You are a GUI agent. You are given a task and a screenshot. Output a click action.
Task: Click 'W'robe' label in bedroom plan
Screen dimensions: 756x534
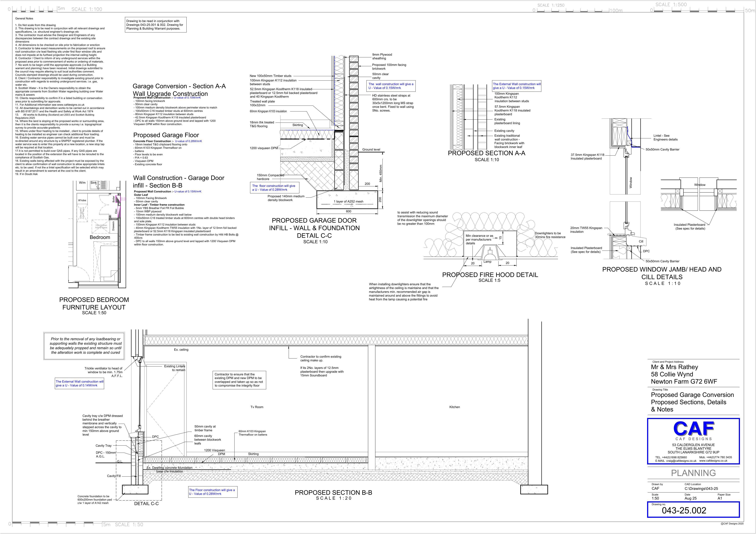(82, 201)
